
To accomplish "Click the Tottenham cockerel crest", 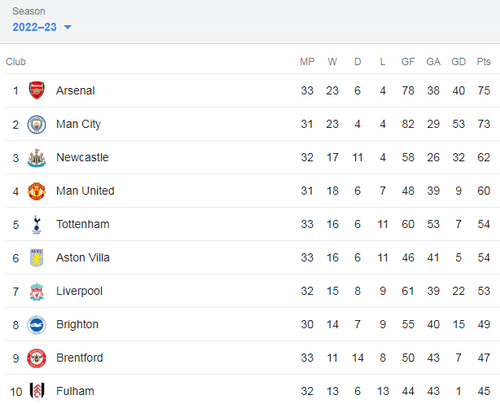I will pos(37,224).
